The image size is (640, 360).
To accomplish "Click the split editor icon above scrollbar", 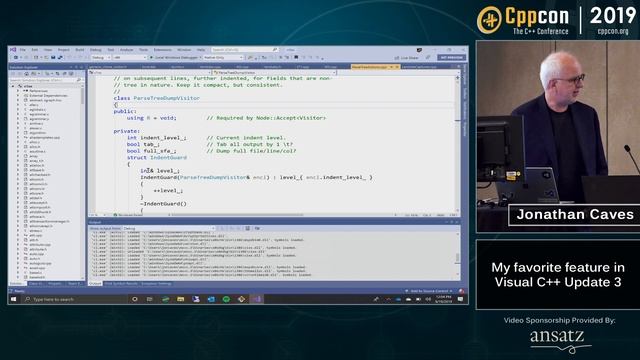I will 458,77.
